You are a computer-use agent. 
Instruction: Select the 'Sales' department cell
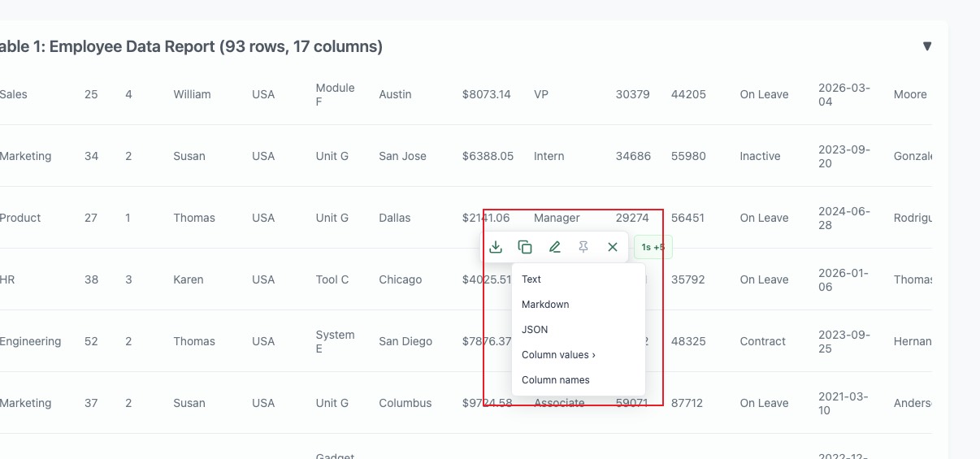point(14,94)
